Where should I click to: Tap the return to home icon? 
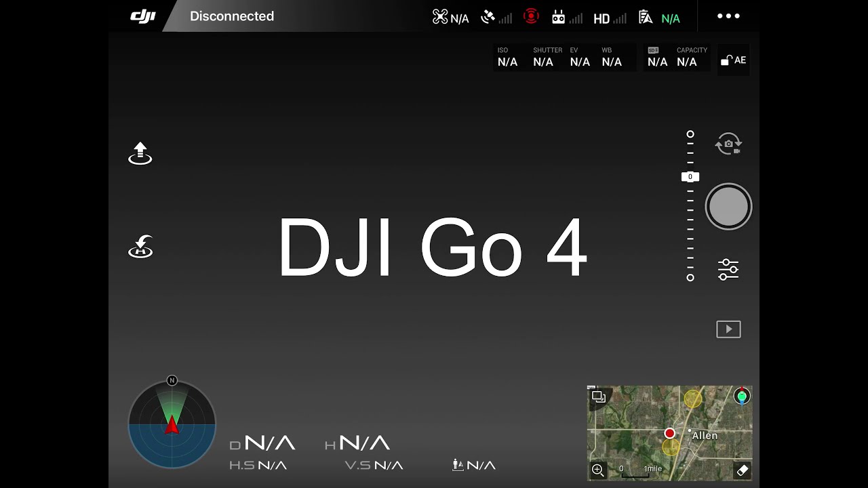pos(140,247)
